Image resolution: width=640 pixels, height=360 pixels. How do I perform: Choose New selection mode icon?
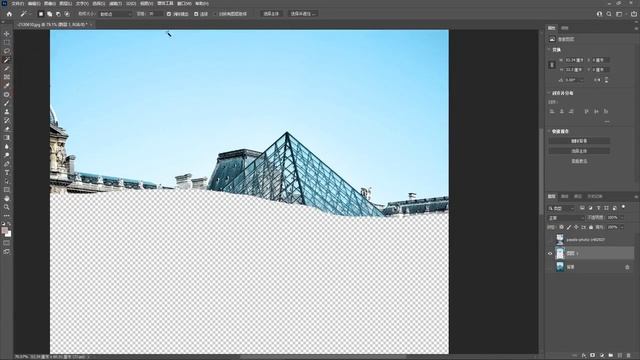point(41,14)
